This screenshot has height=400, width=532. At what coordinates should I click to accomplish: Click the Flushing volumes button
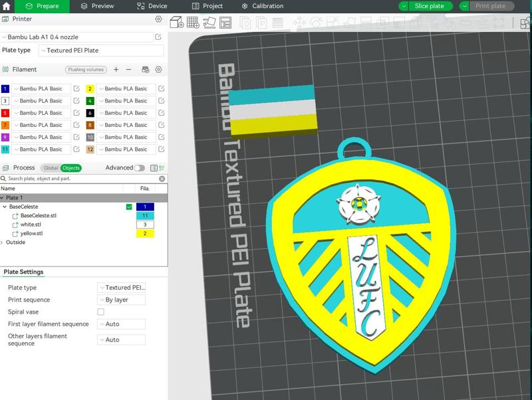(86, 69)
